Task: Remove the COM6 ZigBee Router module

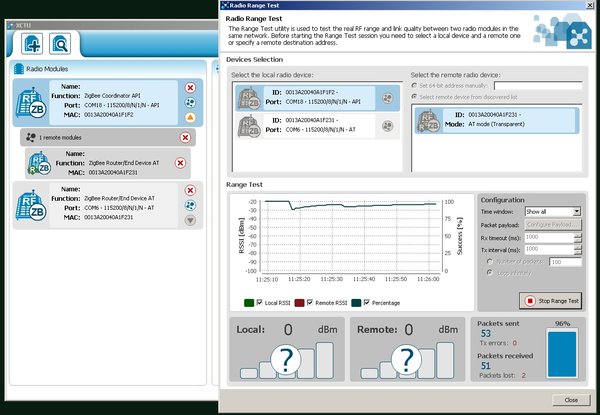Action: coord(190,190)
